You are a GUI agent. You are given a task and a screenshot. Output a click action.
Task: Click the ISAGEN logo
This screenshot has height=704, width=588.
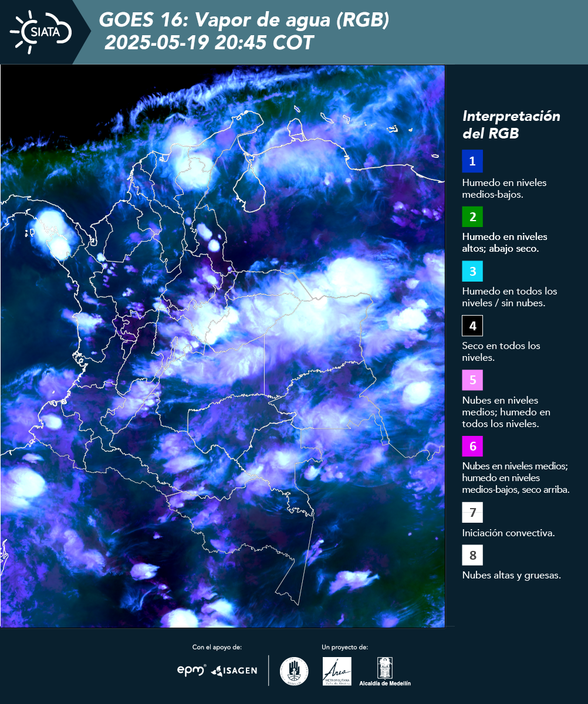tap(234, 670)
